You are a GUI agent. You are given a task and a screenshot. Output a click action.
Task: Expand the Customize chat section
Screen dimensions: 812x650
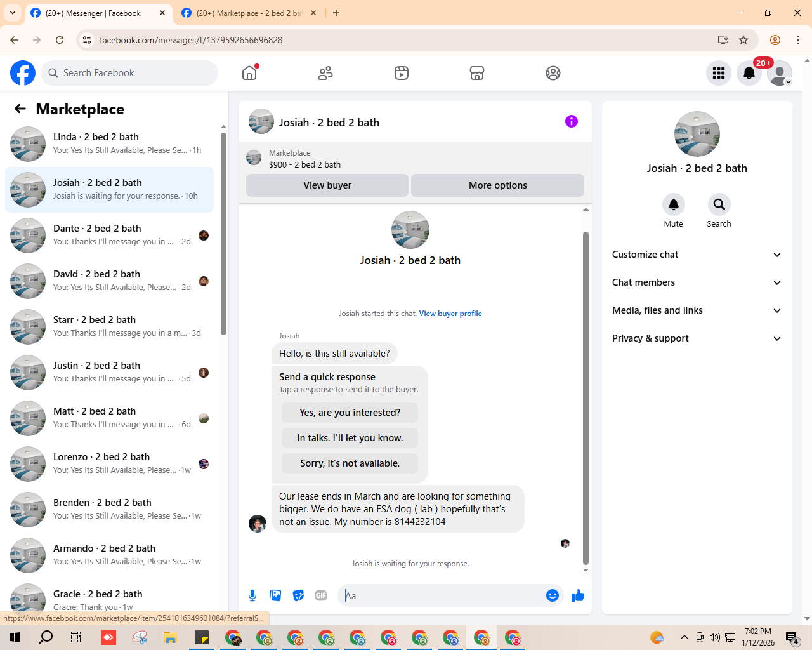pyautogui.click(x=697, y=255)
